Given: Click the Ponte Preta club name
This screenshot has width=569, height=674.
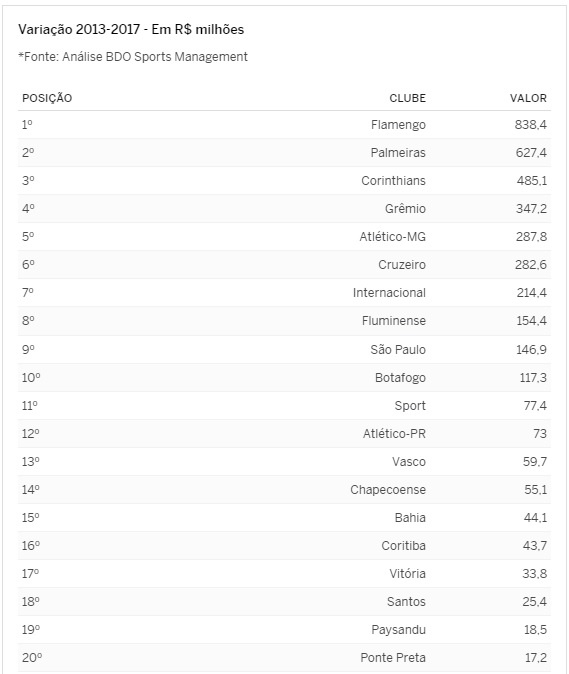Looking at the screenshot, I should [393, 657].
